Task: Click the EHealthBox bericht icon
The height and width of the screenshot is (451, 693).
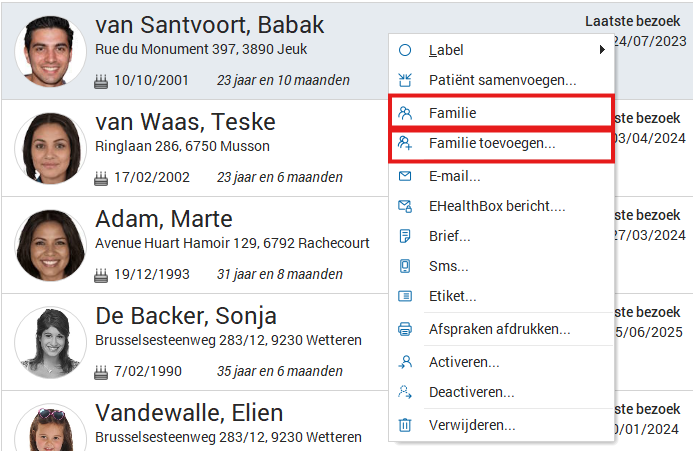Action: pyautogui.click(x=405, y=207)
